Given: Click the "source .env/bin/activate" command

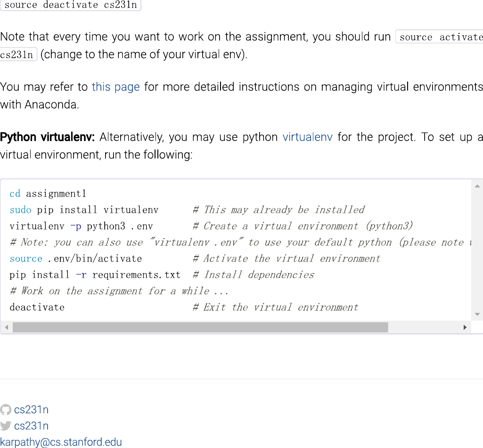Looking at the screenshot, I should click(x=75, y=258).
